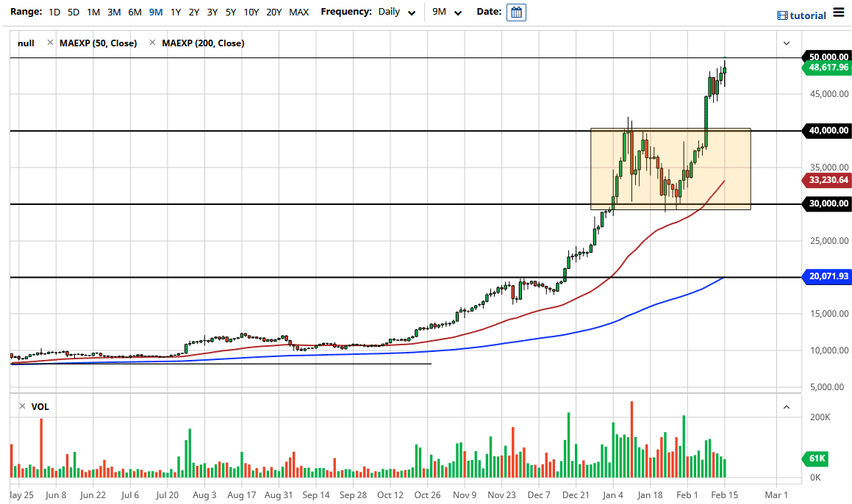The image size is (852, 504).
Task: Select the 3M range option
Action: point(114,12)
